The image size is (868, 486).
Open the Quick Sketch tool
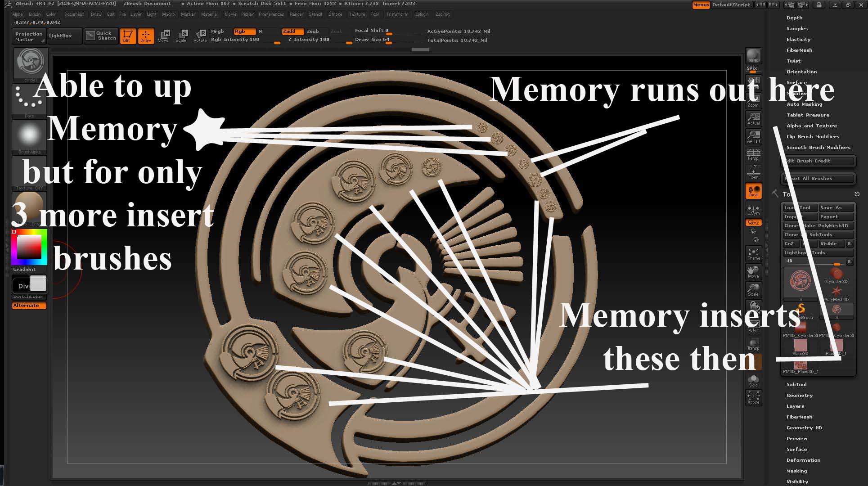pyautogui.click(x=101, y=36)
